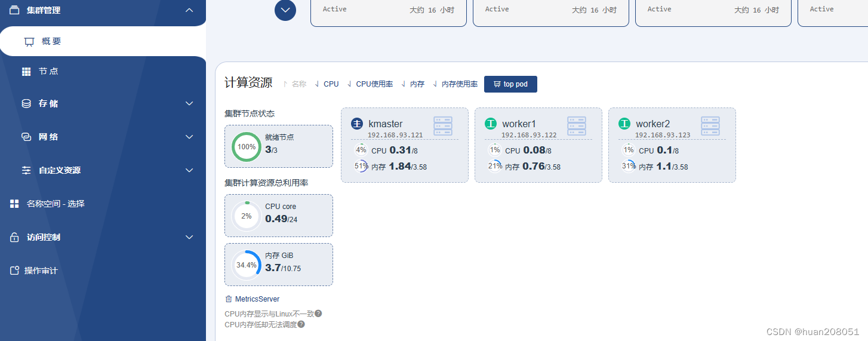
Task: Click worker2 IP 192.168.93.123
Action: click(x=663, y=135)
